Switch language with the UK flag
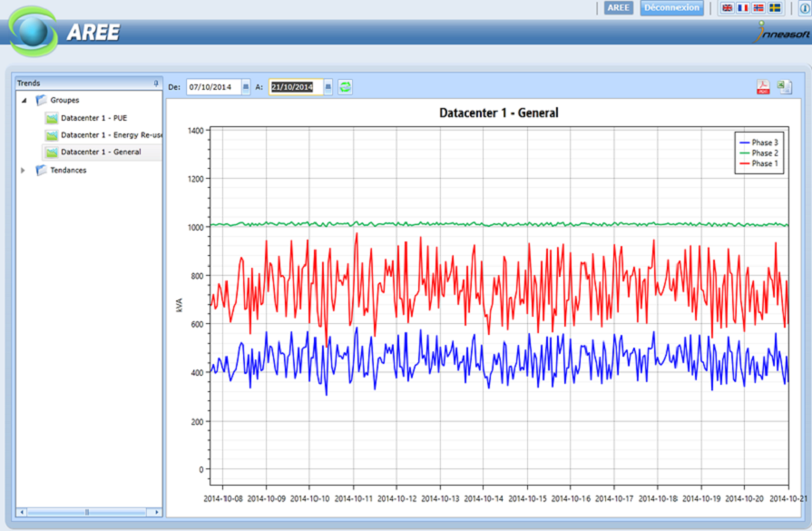 (x=728, y=8)
